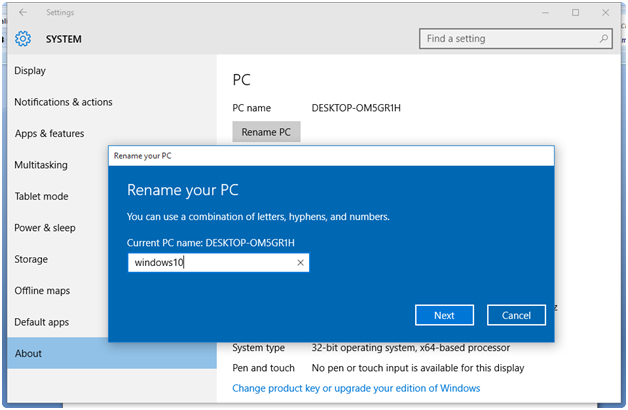Focus the Find a setting search field
The image size is (628, 410).
point(510,39)
